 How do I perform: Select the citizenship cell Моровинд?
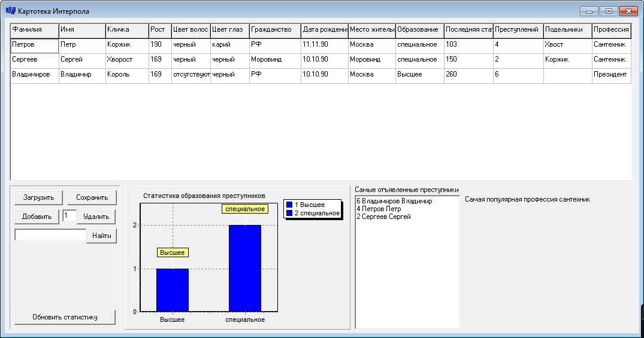[x=275, y=60]
